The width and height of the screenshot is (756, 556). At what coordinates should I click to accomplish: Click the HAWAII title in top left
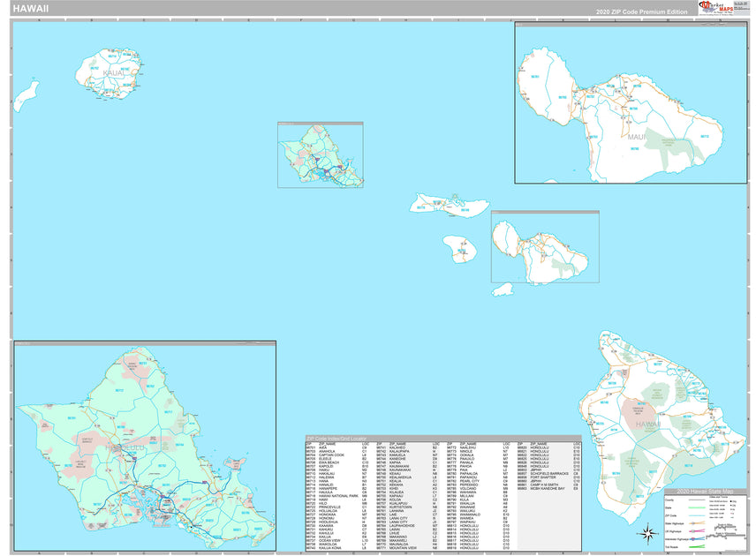point(30,10)
